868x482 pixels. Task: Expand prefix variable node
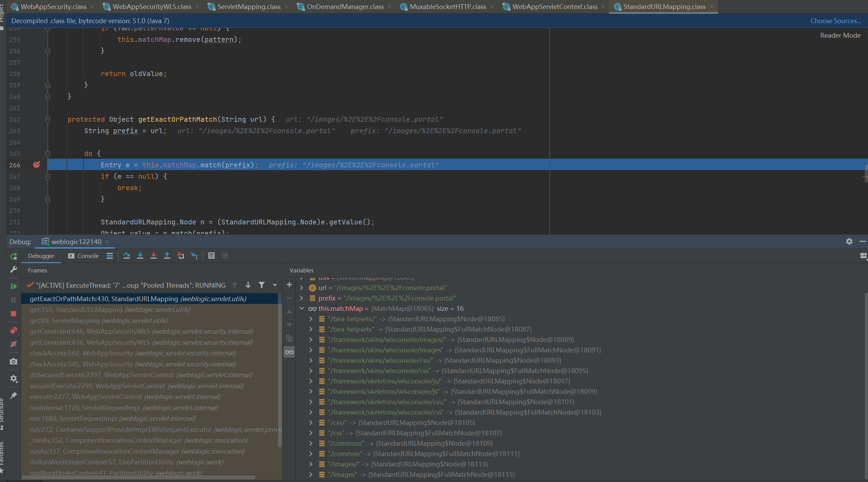tap(302, 298)
